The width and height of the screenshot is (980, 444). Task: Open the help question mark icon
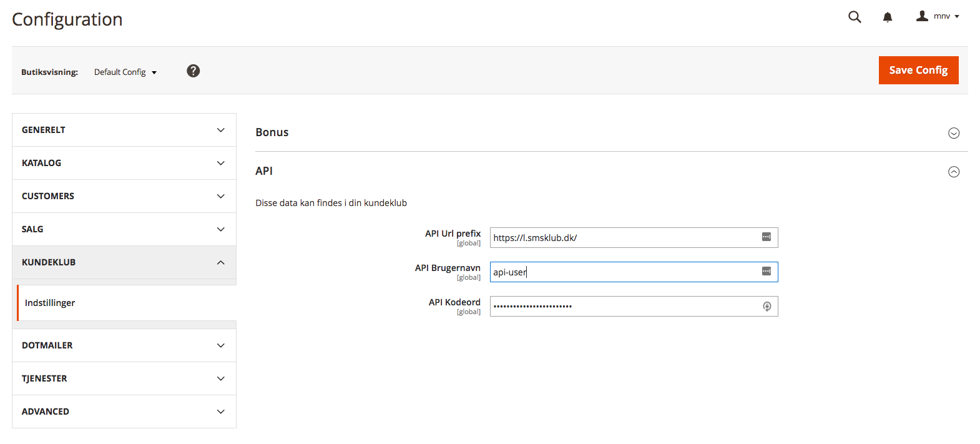(x=194, y=71)
